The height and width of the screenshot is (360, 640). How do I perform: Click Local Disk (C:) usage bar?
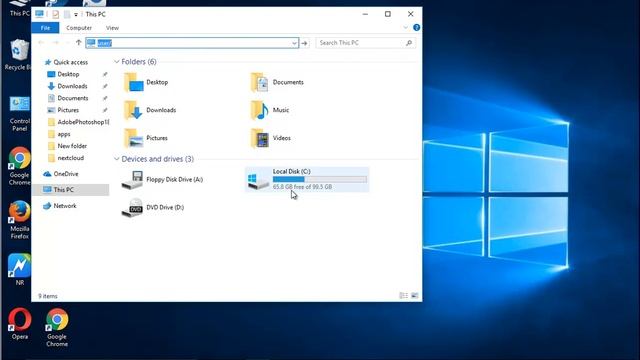point(320,179)
